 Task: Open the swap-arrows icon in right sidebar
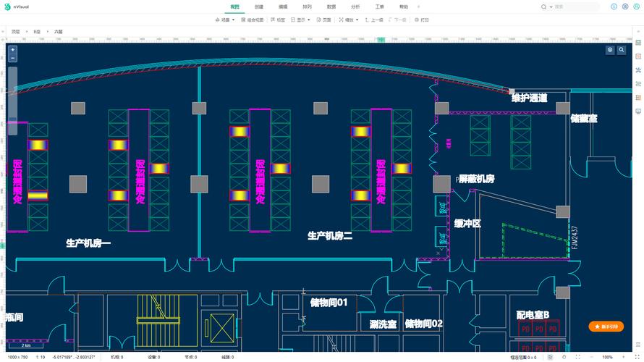637,84
